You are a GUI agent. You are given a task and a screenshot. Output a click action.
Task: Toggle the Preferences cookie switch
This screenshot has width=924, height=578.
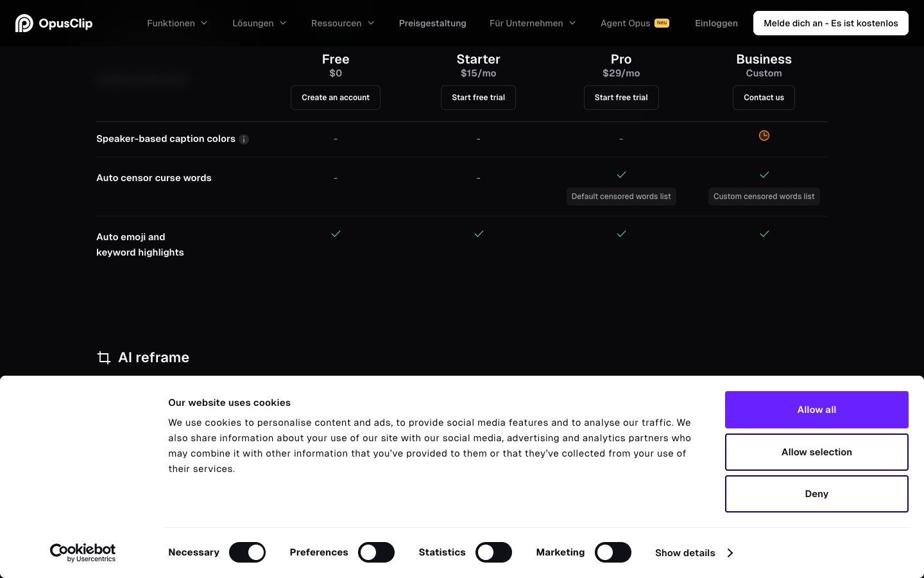click(x=376, y=552)
